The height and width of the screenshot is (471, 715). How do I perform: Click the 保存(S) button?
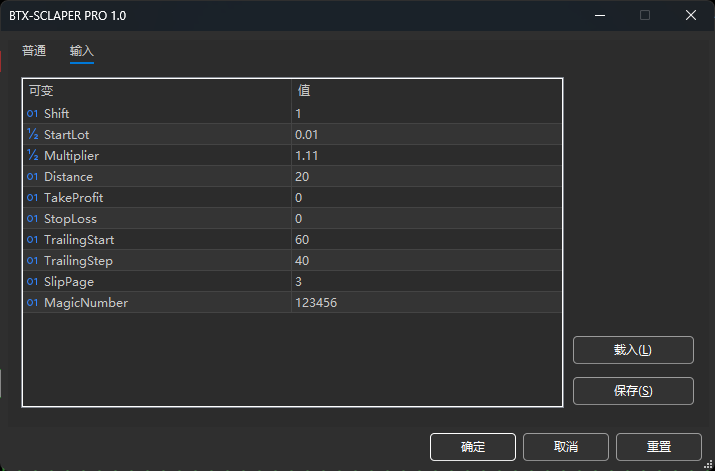633,391
